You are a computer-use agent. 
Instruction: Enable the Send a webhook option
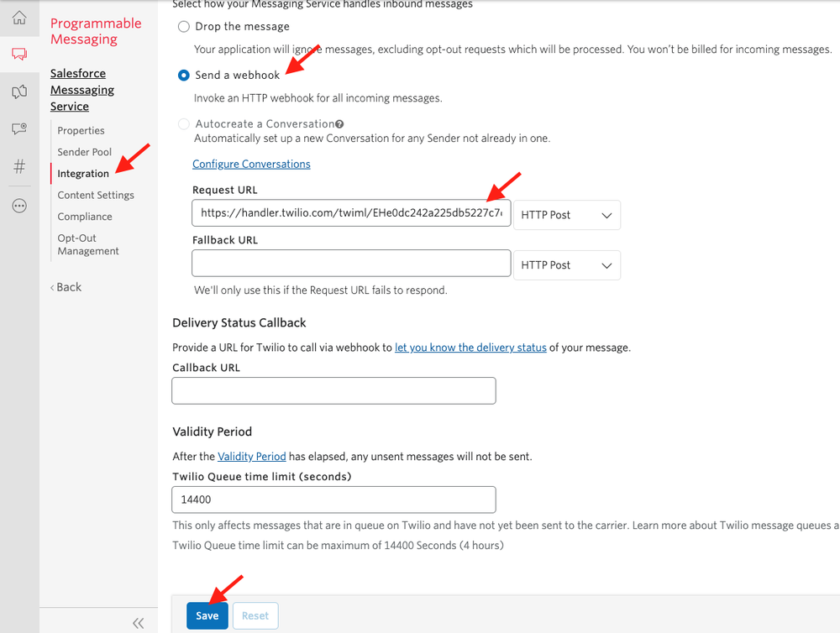pyautogui.click(x=183, y=75)
